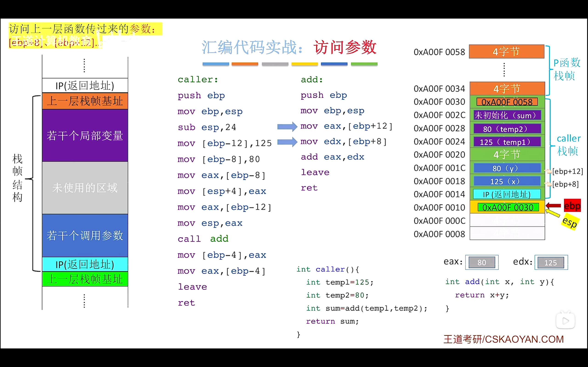Click the Bilibili play icon at bottom right

pyautogui.click(x=565, y=321)
